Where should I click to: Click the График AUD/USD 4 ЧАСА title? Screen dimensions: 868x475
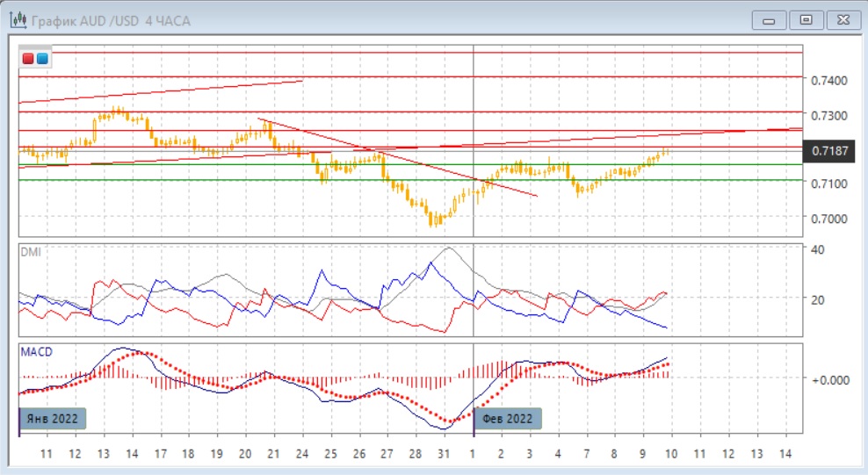[102, 18]
